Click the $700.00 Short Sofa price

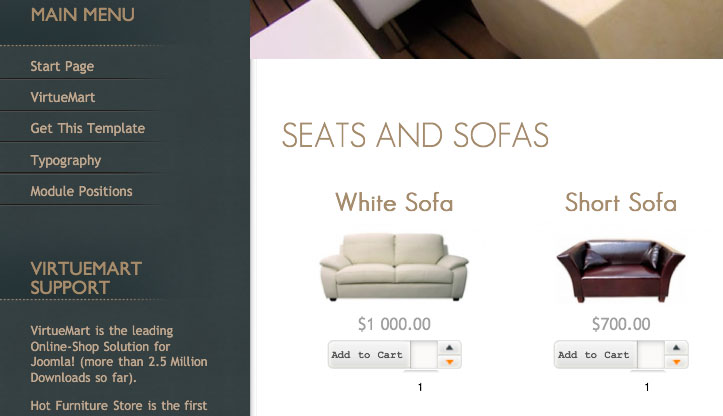pyautogui.click(x=621, y=324)
